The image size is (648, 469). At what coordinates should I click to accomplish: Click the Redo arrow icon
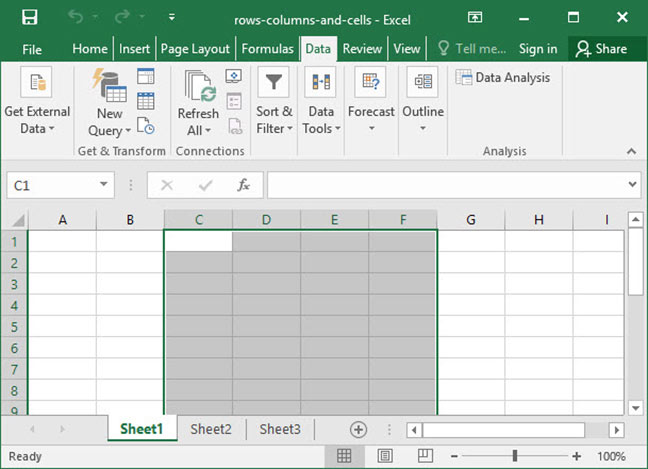coord(122,17)
